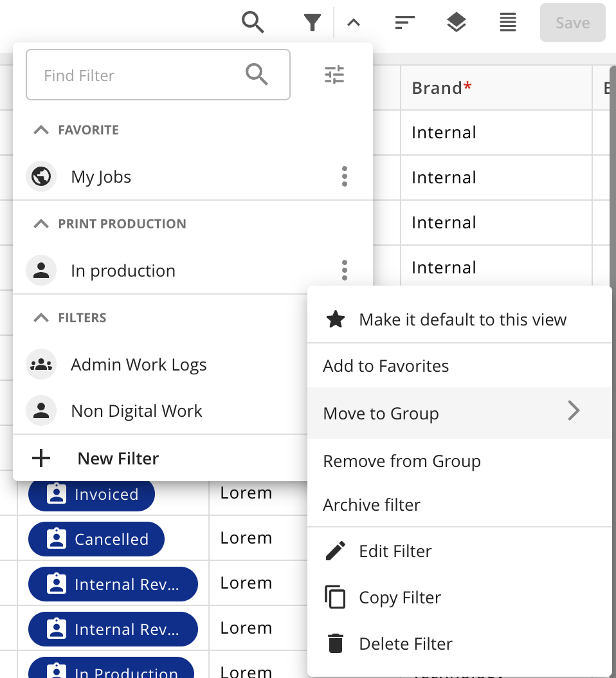Click the Lorem cell beside Invoiced
Viewport: 616px width, 678px height.
tap(258, 493)
